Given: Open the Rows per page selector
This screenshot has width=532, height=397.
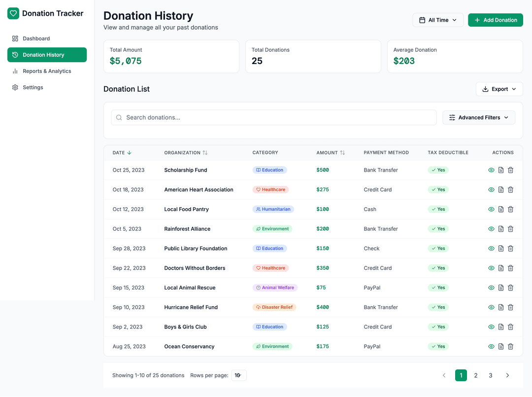Looking at the screenshot, I should pyautogui.click(x=239, y=375).
